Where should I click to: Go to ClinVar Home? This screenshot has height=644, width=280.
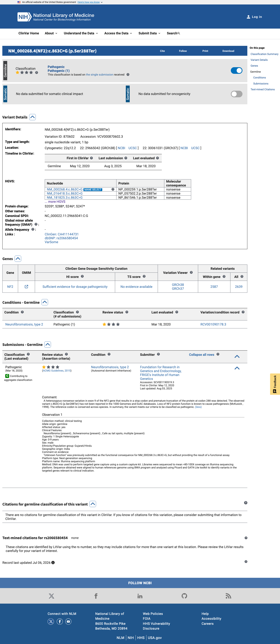tap(29, 33)
